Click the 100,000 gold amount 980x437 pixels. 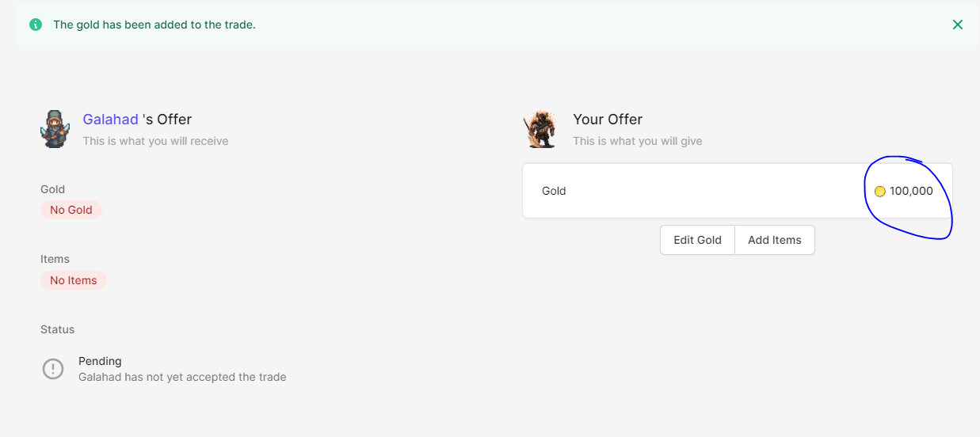point(911,192)
